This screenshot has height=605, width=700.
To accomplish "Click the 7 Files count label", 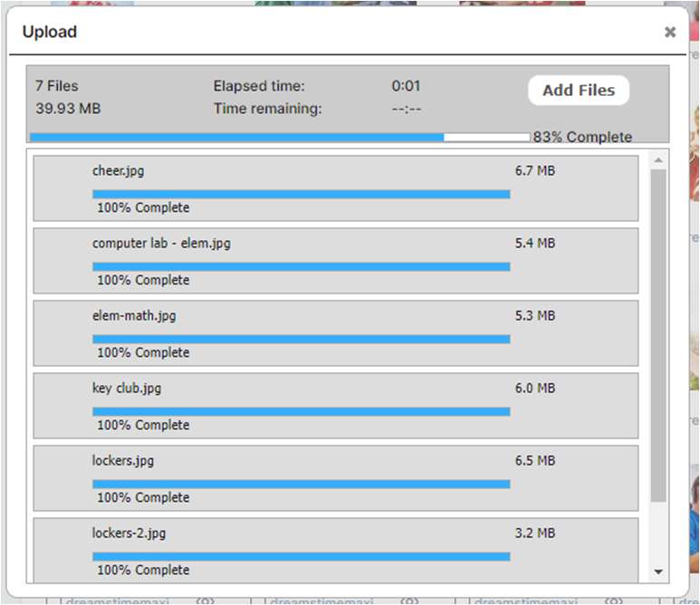I will click(x=57, y=86).
